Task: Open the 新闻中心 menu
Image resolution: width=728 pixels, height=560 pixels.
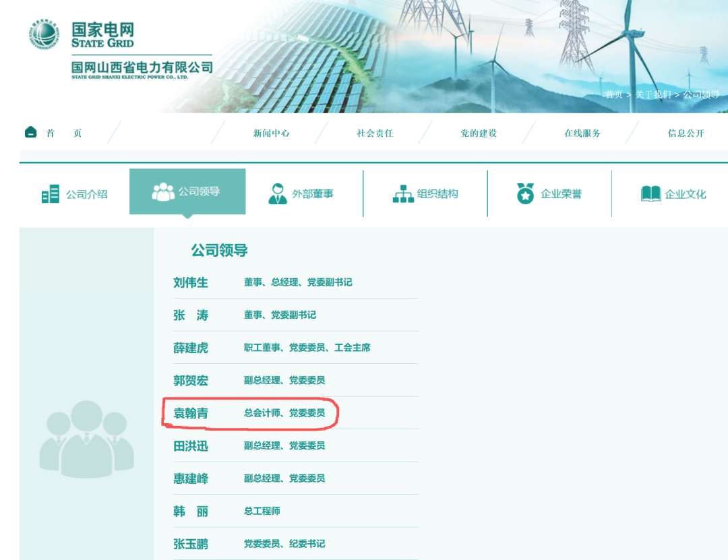Action: pyautogui.click(x=271, y=133)
